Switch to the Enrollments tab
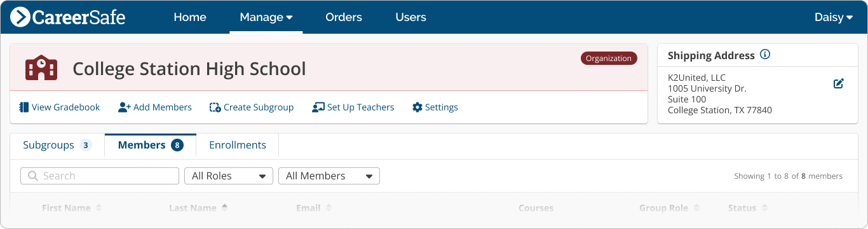The width and height of the screenshot is (868, 229). click(238, 145)
